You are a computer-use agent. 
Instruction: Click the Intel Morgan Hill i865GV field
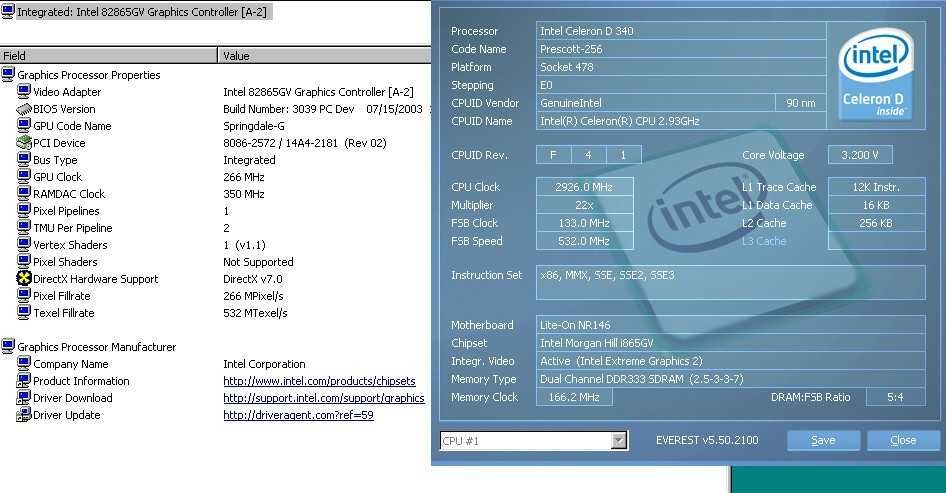pos(730,343)
